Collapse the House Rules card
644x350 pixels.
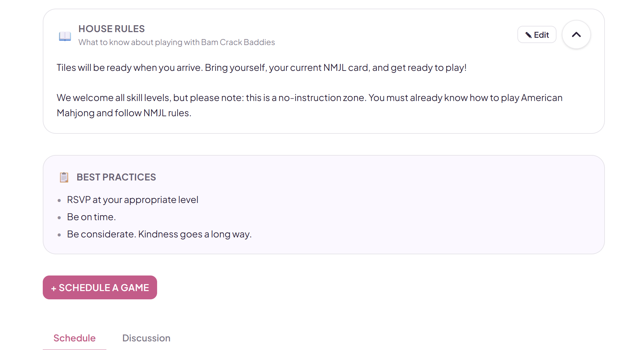coord(576,35)
